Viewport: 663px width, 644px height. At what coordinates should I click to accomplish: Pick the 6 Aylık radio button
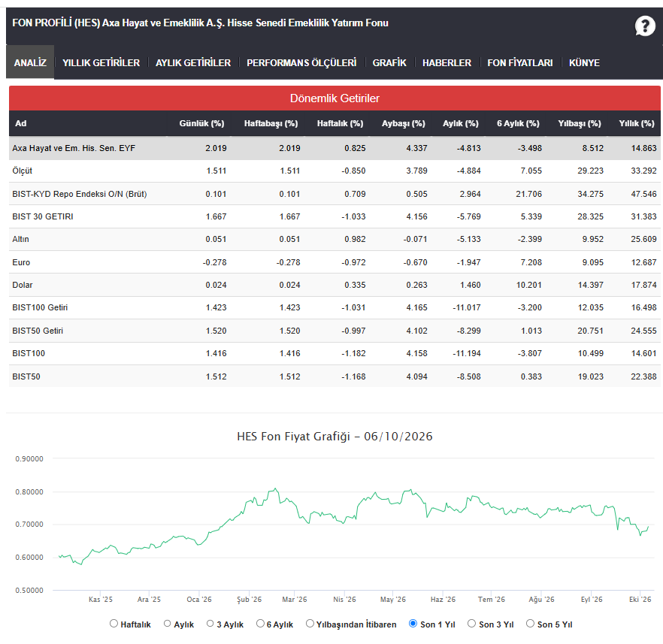click(x=260, y=623)
